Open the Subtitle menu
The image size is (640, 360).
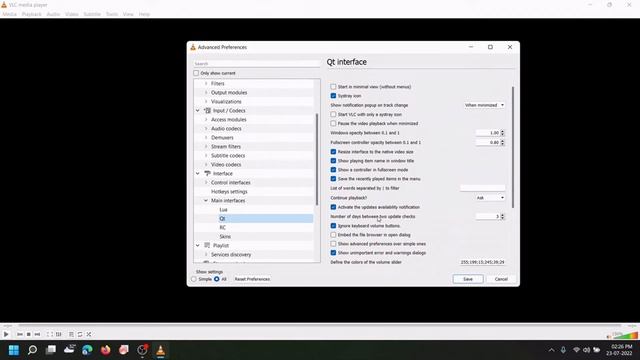point(92,14)
